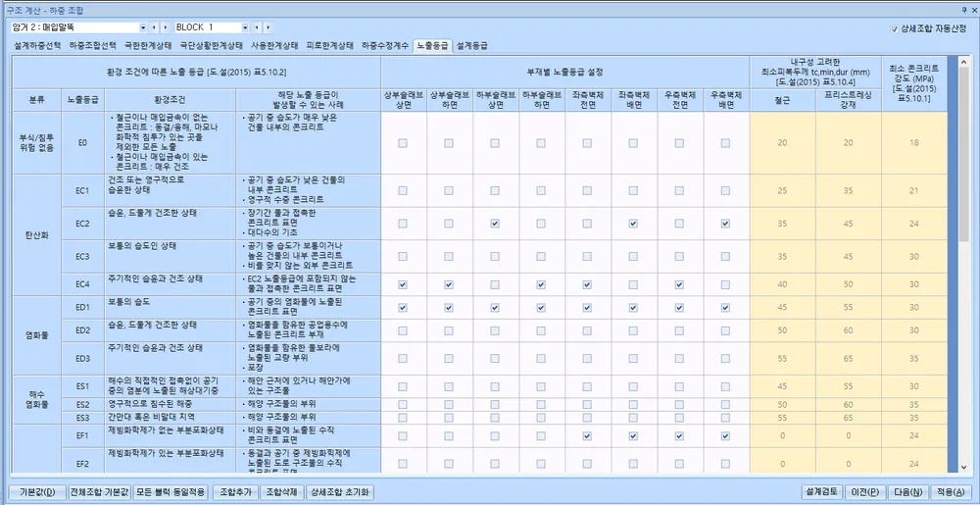
Task: Uncheck EF1 for 우측벽체 배면
Action: click(x=725, y=435)
